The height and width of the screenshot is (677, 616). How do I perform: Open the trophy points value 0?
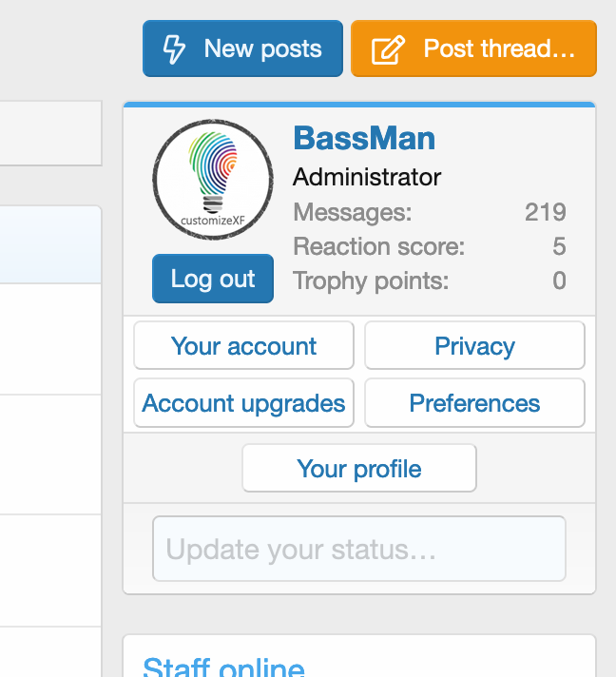pos(559,281)
